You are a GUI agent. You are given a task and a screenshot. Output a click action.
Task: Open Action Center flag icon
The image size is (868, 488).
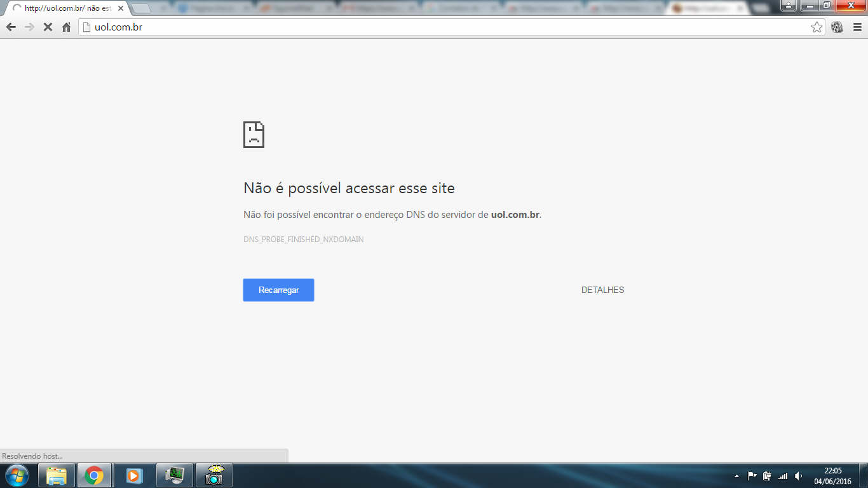point(752,476)
